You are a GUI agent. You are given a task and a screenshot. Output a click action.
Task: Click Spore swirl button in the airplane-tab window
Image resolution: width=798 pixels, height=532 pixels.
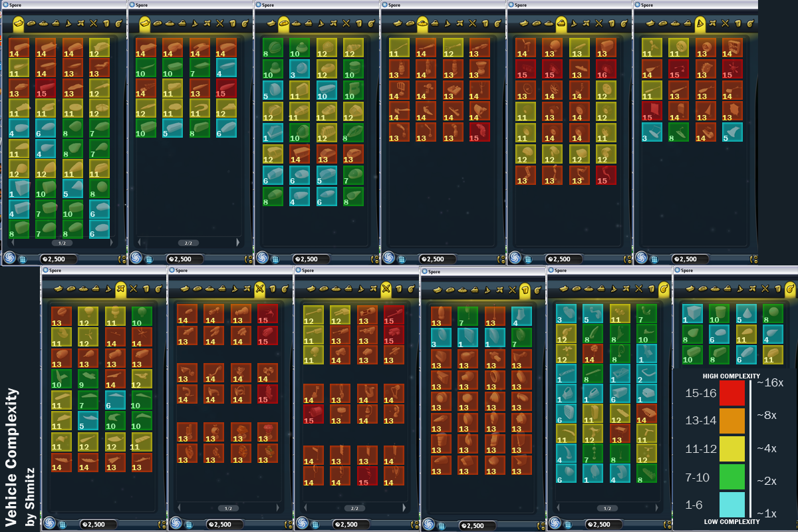tap(49, 523)
